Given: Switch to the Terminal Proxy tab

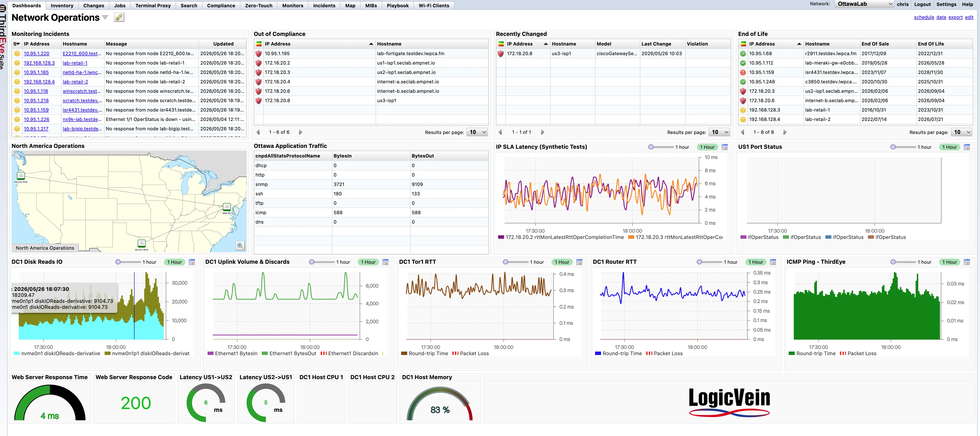Looking at the screenshot, I should (153, 5).
